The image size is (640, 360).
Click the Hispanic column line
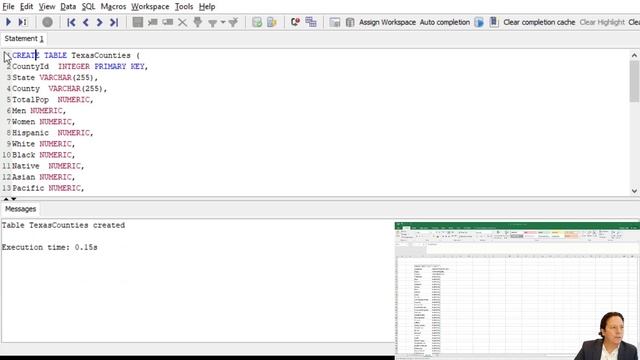(53, 133)
